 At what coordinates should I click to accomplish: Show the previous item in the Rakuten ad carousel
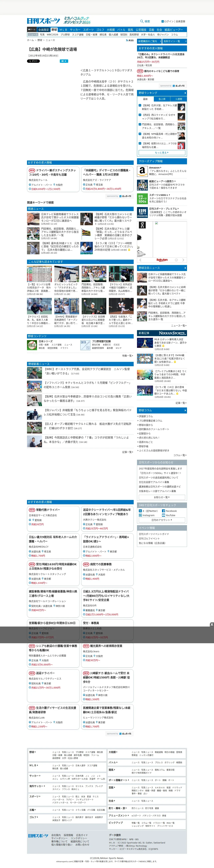[141, 260]
